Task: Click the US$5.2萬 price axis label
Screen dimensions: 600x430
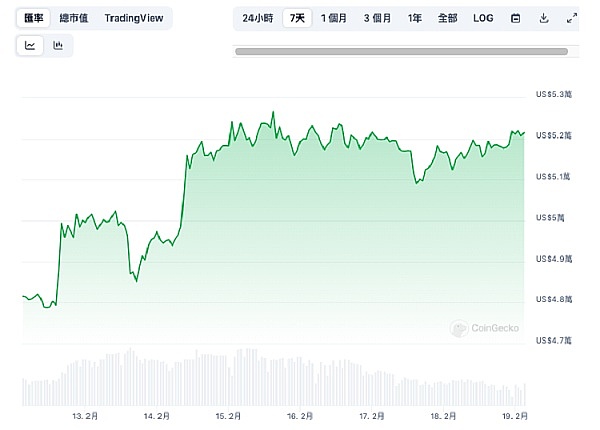Action: coord(553,135)
